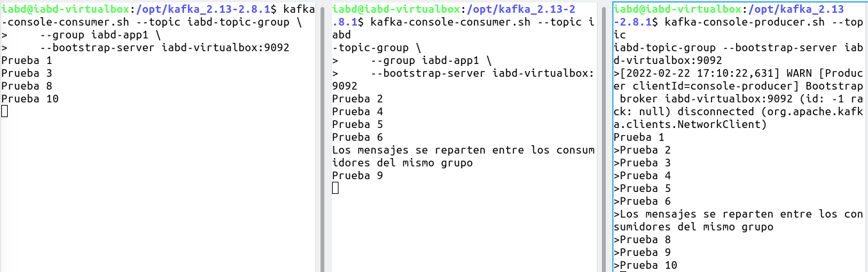Click "Prueba 6" in the middle consumer pane

pyautogui.click(x=357, y=137)
